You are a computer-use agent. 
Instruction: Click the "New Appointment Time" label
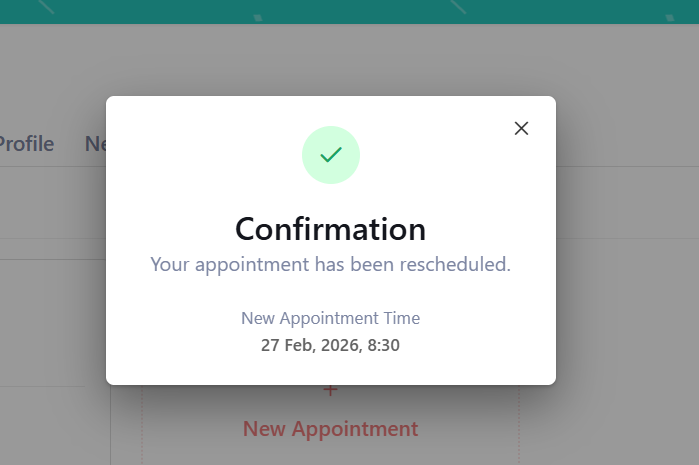click(x=331, y=318)
